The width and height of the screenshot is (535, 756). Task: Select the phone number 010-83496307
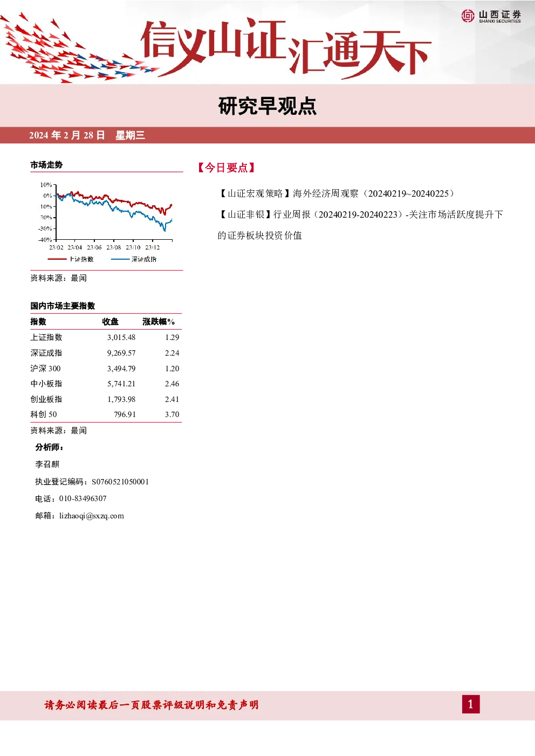pyautogui.click(x=83, y=499)
